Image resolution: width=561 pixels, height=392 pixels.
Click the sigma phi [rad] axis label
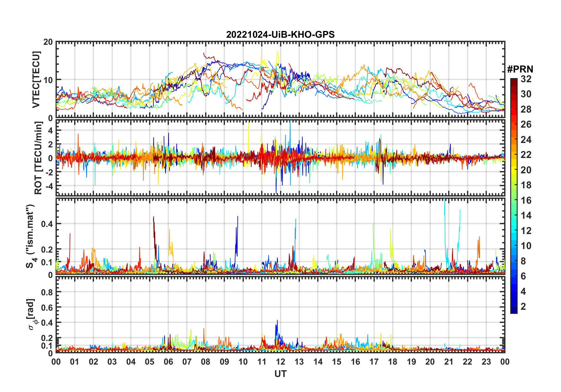[x=32, y=314]
